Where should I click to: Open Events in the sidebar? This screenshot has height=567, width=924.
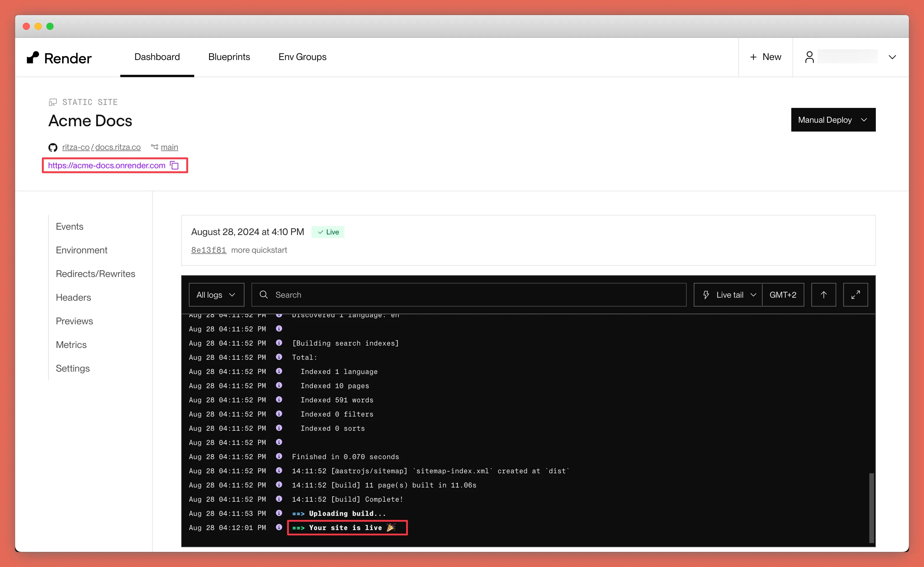click(69, 226)
